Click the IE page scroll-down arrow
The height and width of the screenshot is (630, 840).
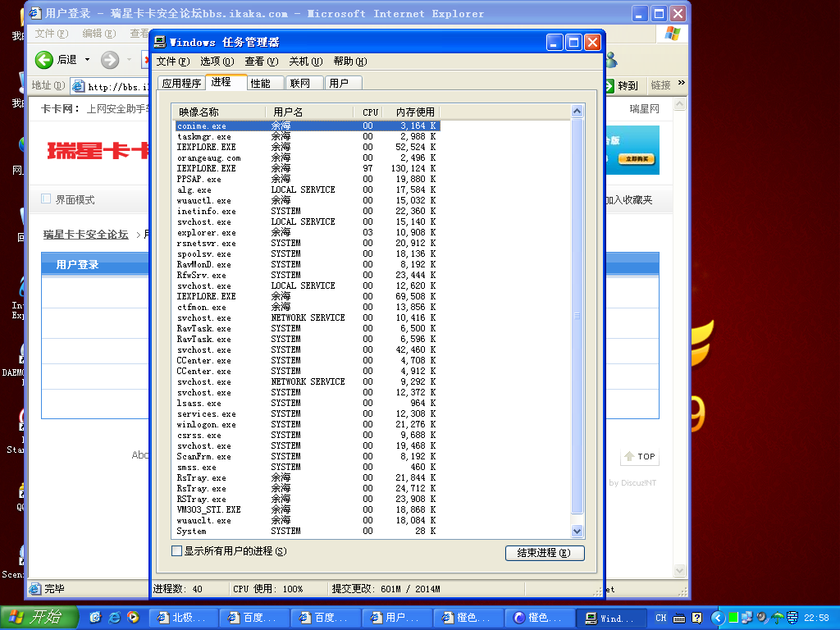680,571
